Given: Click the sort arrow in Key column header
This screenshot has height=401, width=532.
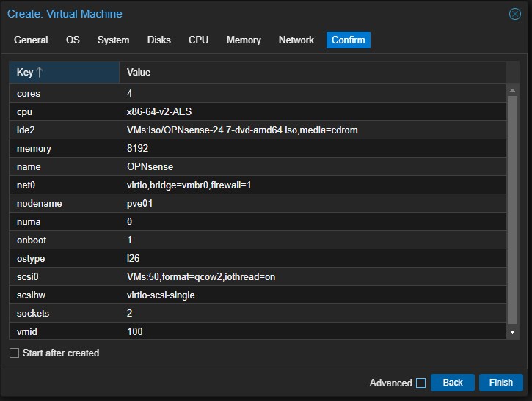Looking at the screenshot, I should point(40,73).
